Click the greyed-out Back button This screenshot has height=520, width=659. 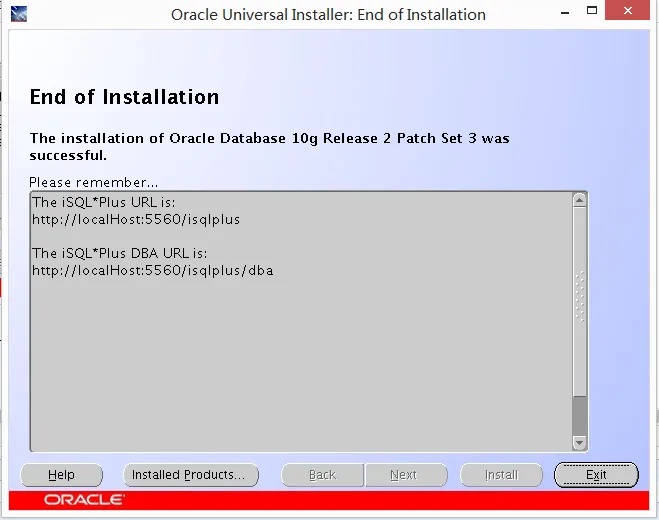point(322,475)
